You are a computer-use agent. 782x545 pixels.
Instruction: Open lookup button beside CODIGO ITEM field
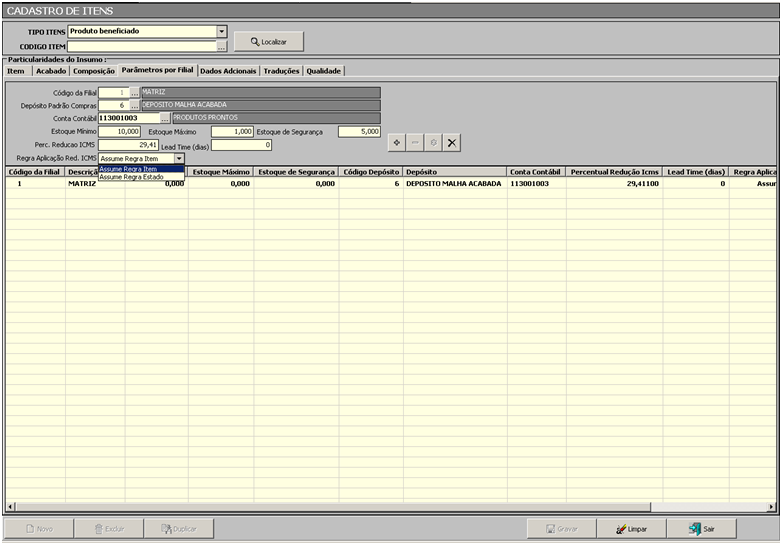click(222, 46)
